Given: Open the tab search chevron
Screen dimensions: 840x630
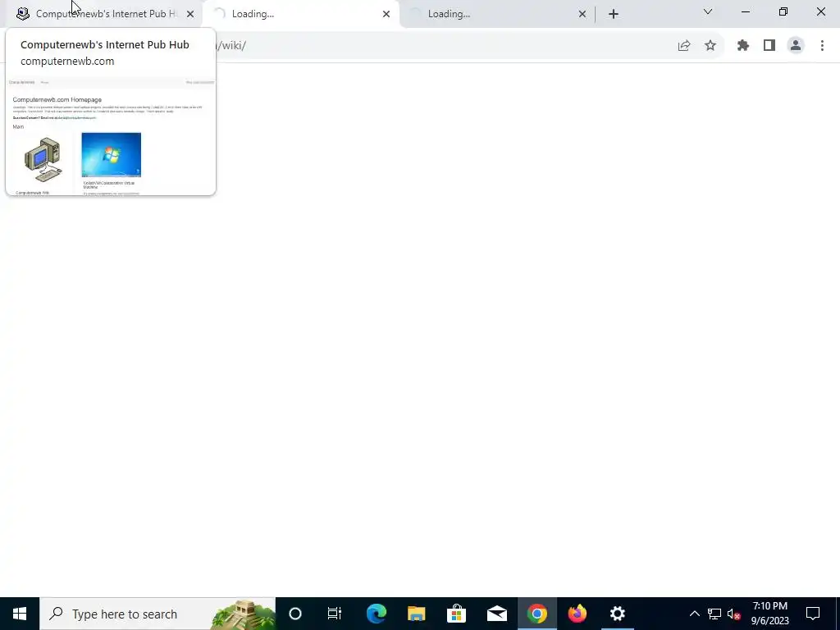Looking at the screenshot, I should [708, 11].
